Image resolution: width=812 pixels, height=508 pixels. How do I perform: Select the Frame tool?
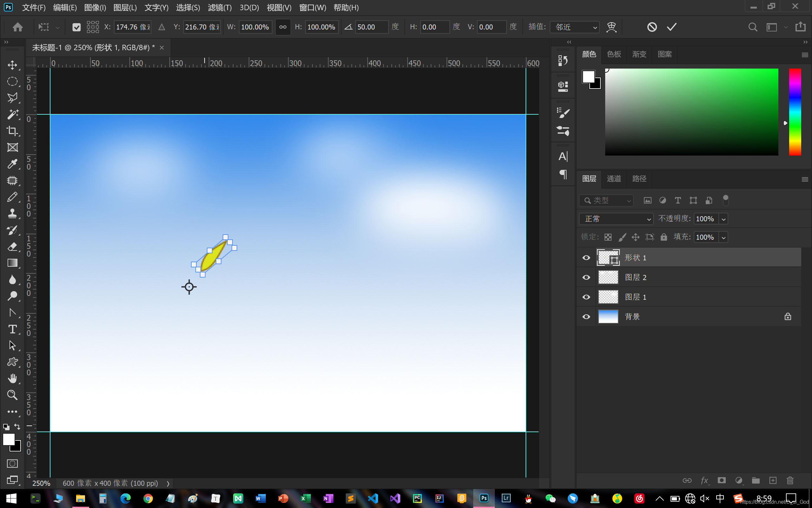pos(12,147)
